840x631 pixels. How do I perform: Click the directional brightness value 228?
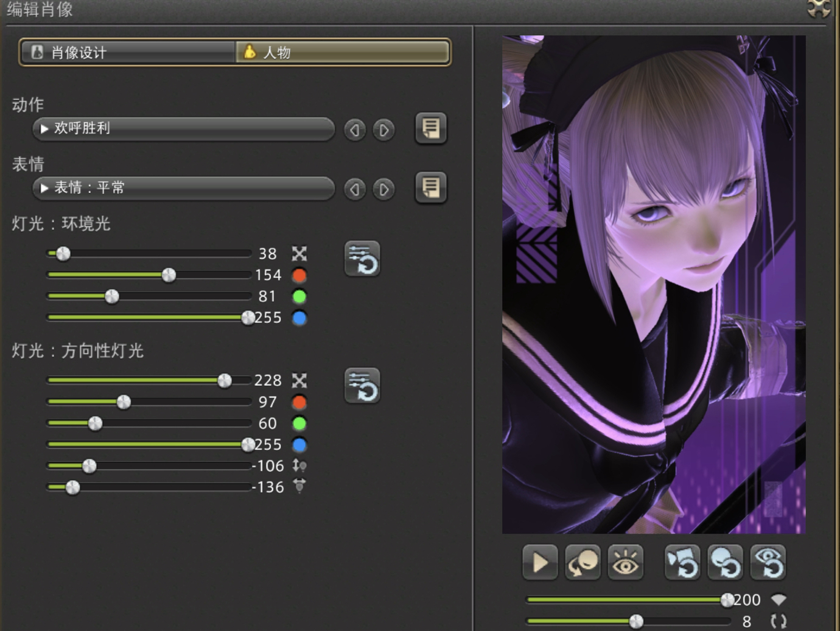tap(268, 380)
